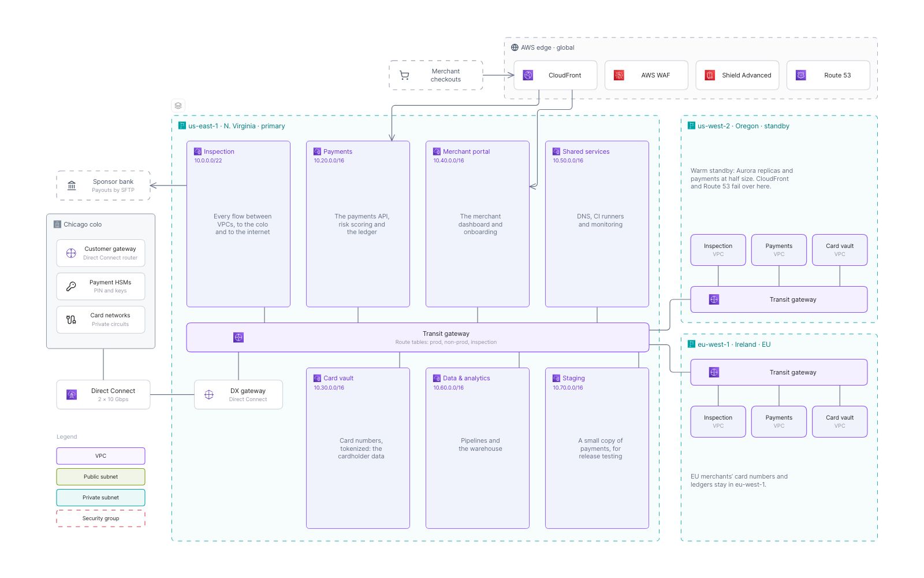Select the VPC legend swatch

pyautogui.click(x=100, y=456)
